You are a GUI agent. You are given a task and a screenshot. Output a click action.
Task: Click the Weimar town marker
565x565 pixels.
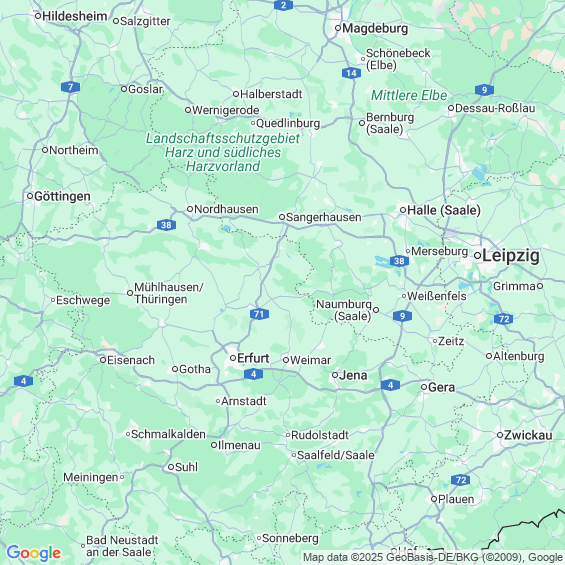(286, 360)
